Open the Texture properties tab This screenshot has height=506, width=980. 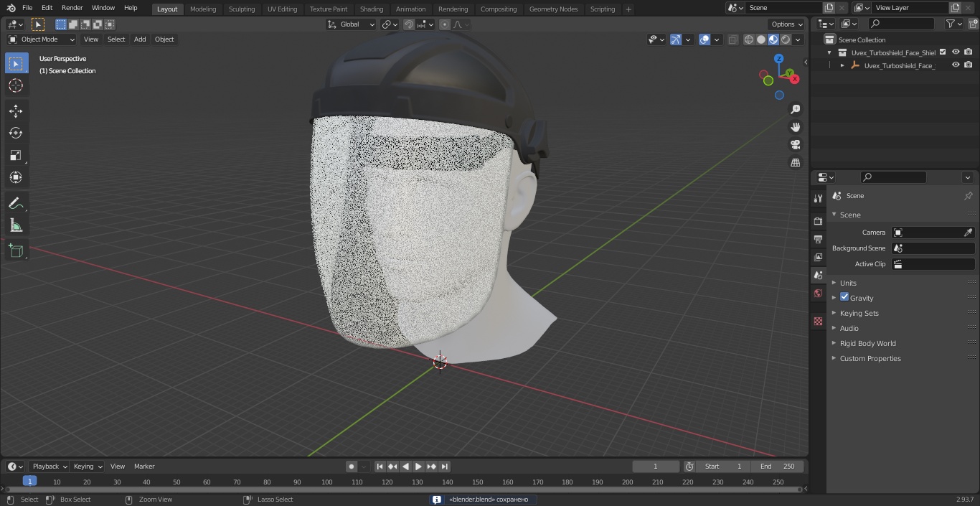tap(818, 321)
